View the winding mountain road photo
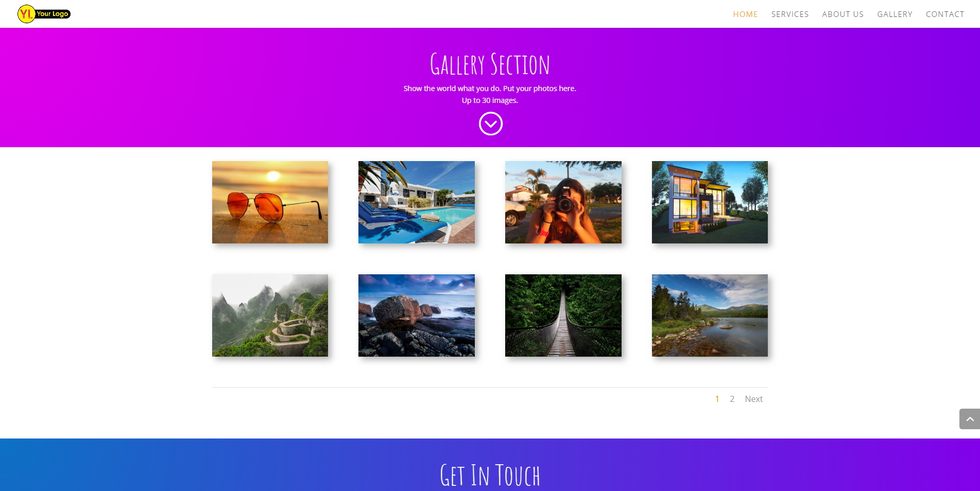 pos(270,315)
